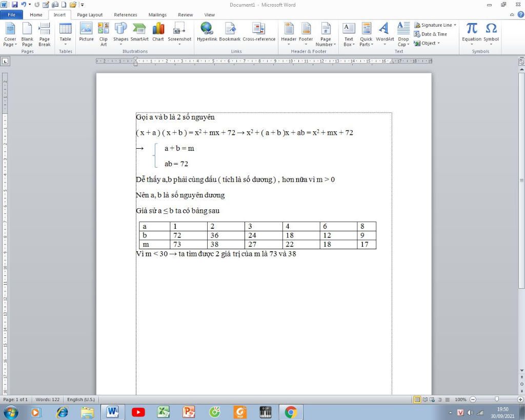Open the Screenshot dropdown
The width and height of the screenshot is (525, 420).
pos(179,34)
